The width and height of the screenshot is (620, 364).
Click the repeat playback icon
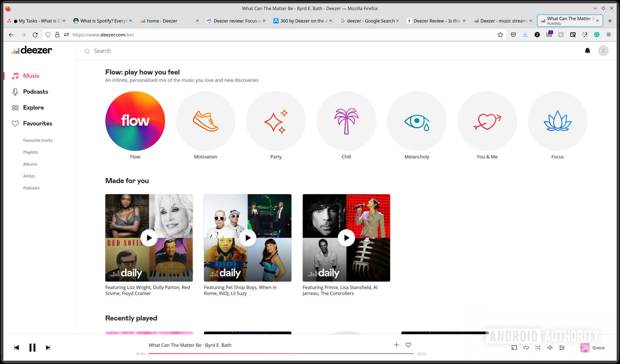coord(526,348)
